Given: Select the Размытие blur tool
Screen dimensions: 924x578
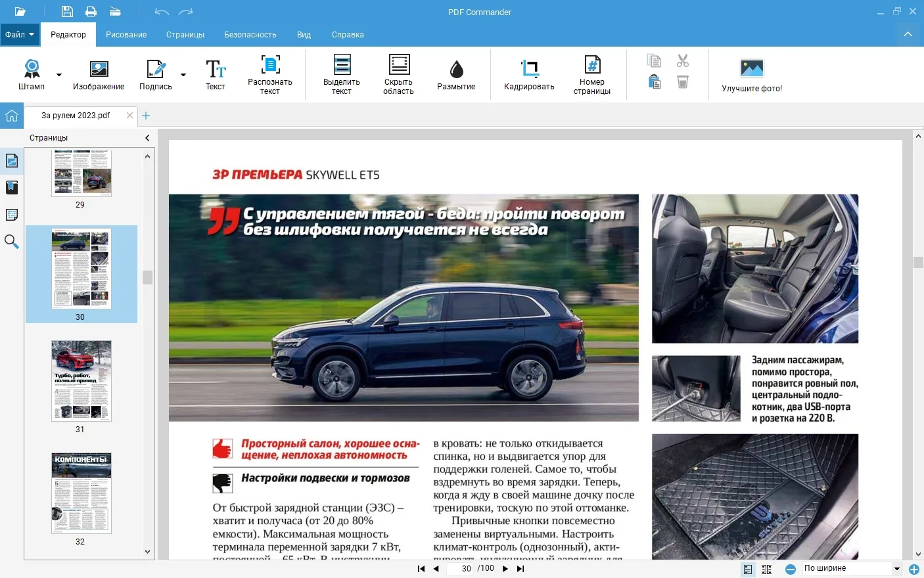Looking at the screenshot, I should click(x=456, y=75).
